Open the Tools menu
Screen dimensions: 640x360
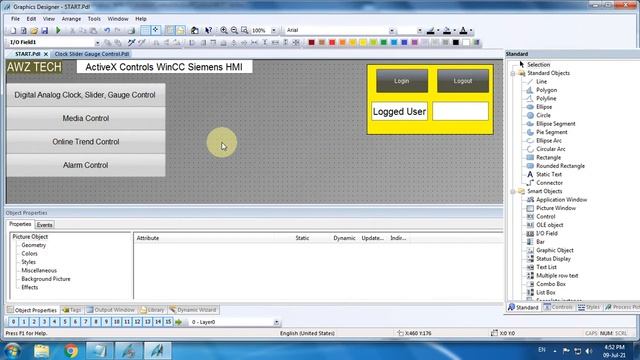coord(94,19)
